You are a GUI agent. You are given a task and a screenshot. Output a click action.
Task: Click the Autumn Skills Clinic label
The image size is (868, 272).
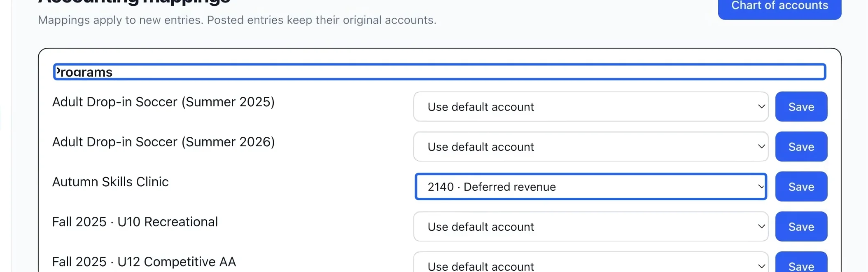(x=110, y=182)
